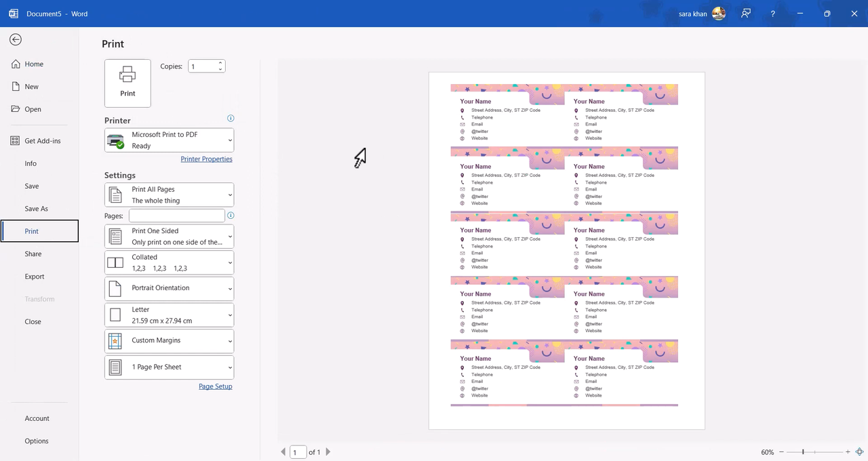Open the Page Setup link
Image resolution: width=868 pixels, height=461 pixels.
click(215, 386)
